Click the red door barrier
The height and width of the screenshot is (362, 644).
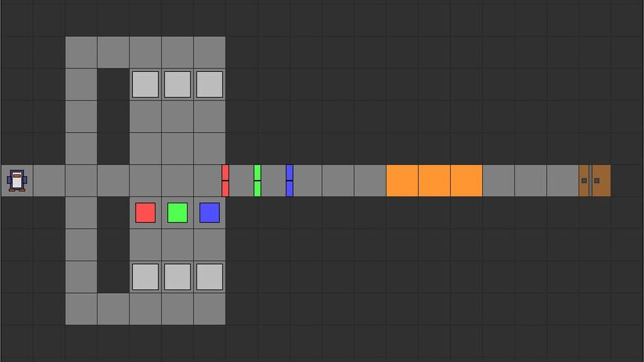click(225, 181)
